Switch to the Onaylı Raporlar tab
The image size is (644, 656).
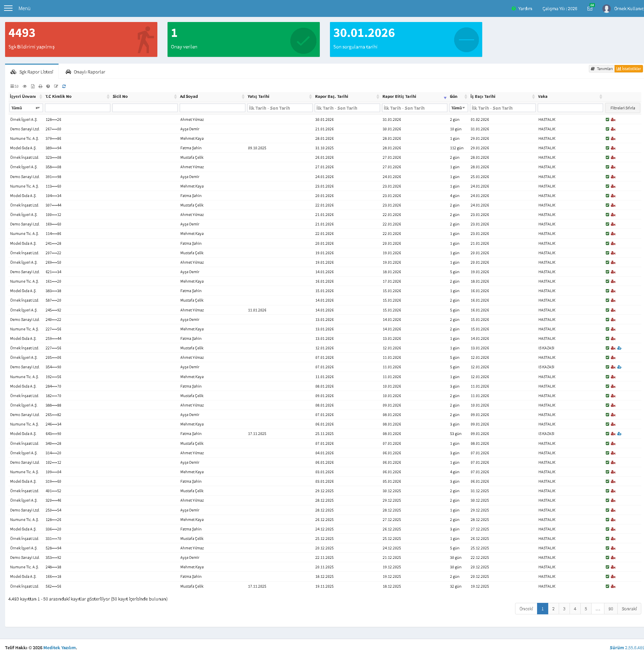(x=85, y=72)
